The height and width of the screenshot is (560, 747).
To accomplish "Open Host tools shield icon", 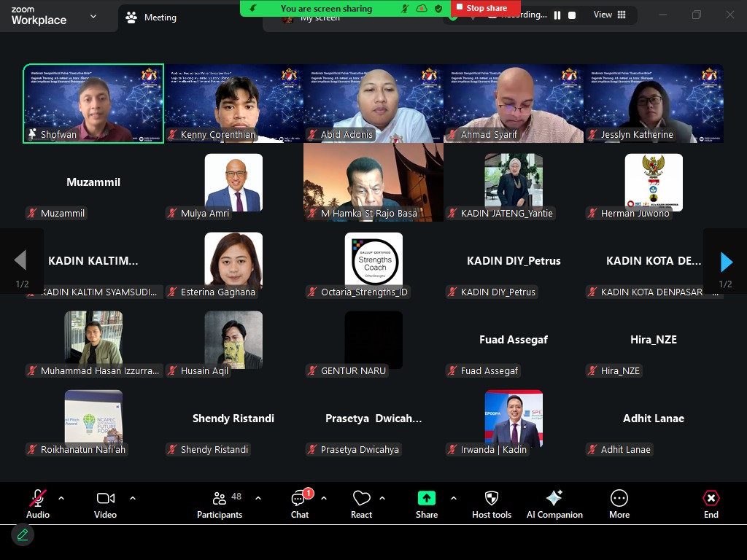I will click(x=492, y=504).
